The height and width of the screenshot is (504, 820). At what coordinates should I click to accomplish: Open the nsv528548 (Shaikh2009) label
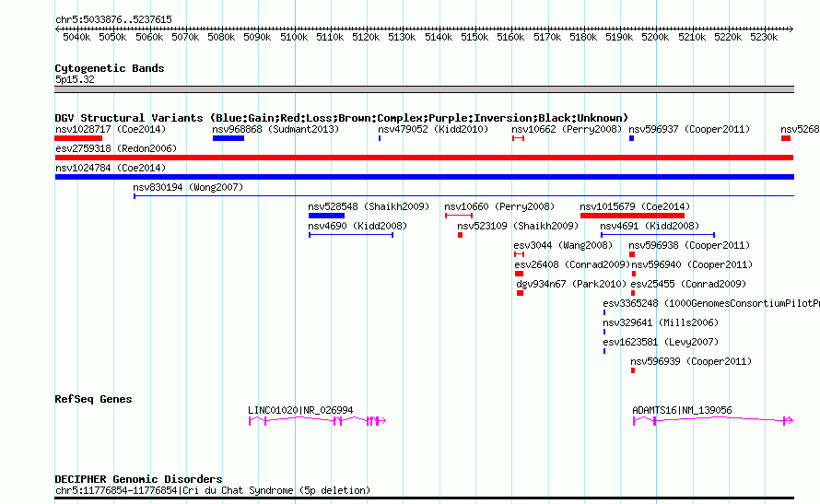pos(369,206)
